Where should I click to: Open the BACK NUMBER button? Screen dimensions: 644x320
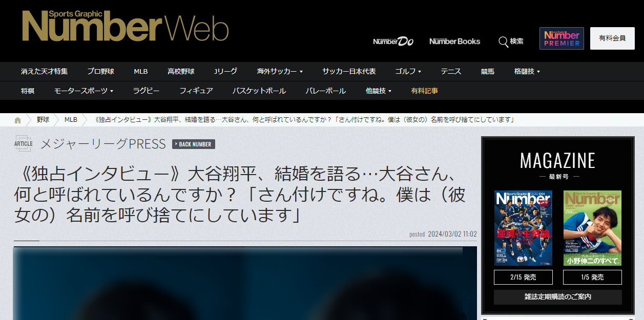point(194,144)
